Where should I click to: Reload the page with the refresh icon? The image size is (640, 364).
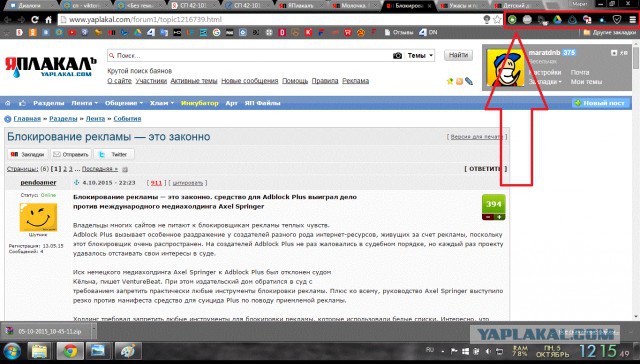tap(35, 20)
